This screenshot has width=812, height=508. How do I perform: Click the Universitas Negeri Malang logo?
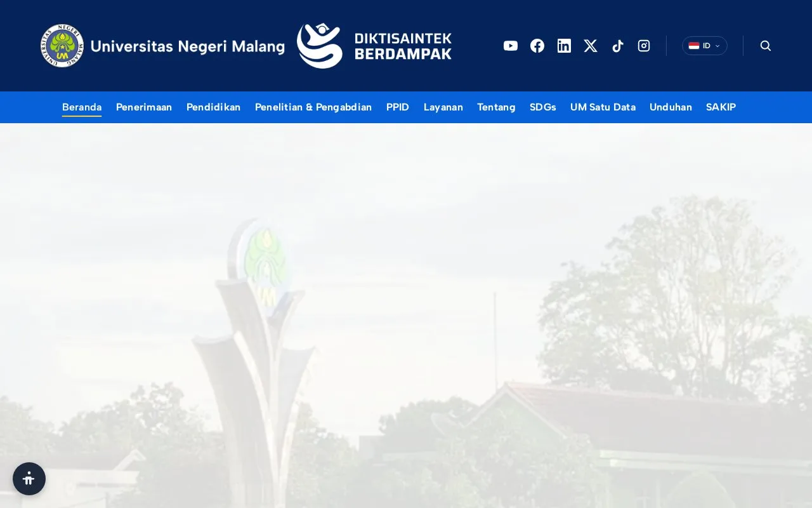pyautogui.click(x=163, y=46)
